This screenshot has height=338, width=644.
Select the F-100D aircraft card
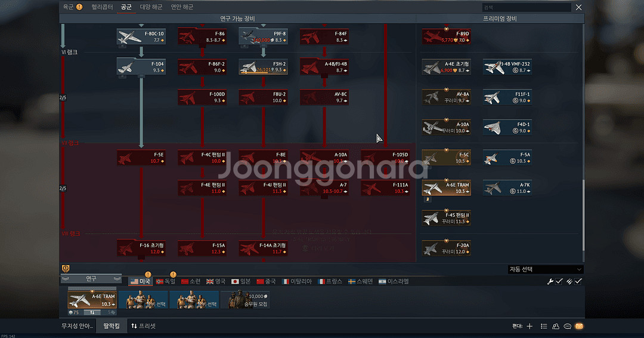click(202, 97)
